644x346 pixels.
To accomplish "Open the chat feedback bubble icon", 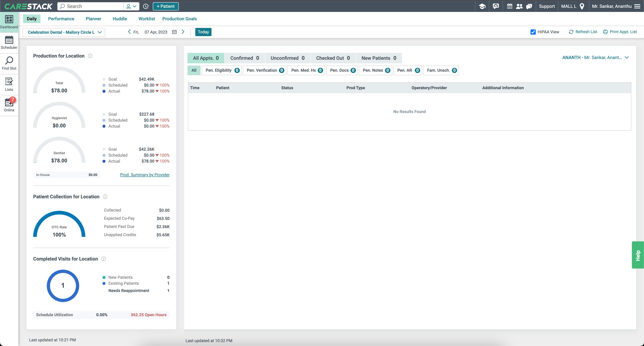I will click(496, 6).
